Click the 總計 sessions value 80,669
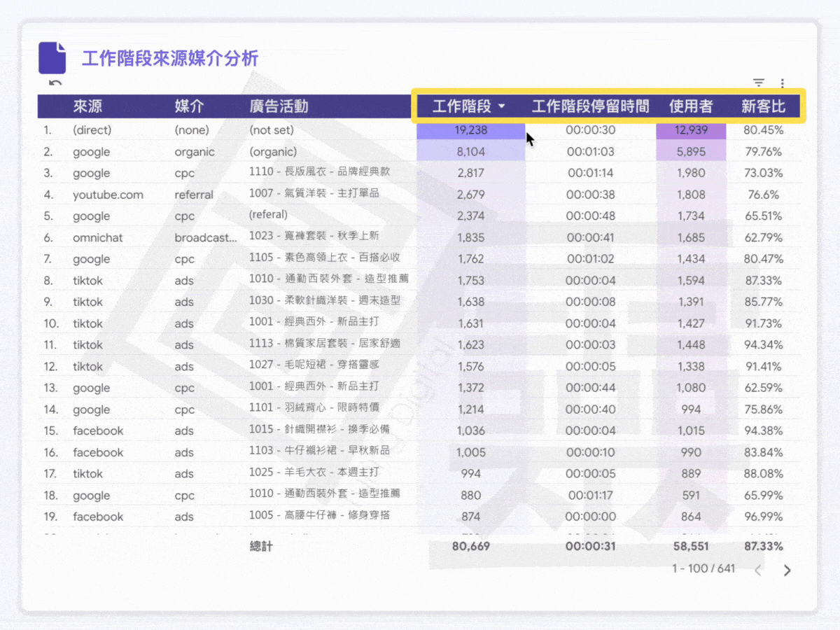 [x=470, y=546]
